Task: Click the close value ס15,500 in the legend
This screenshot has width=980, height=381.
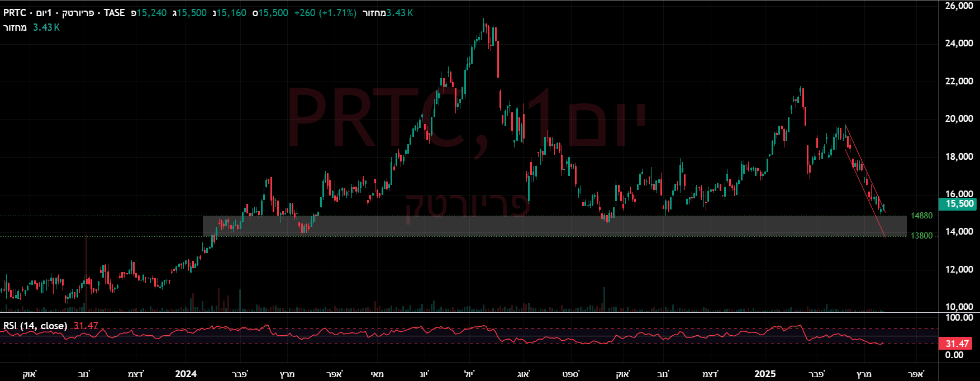Action: click(270, 13)
